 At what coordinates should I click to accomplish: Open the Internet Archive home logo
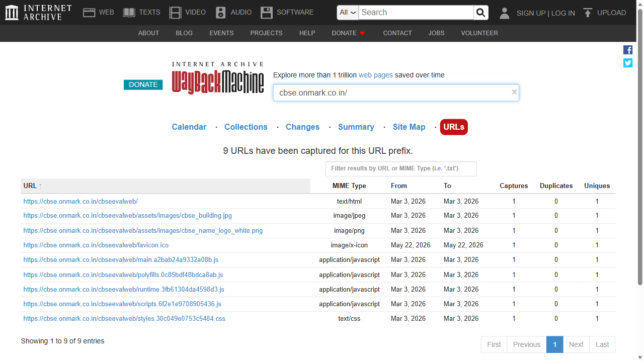pyautogui.click(x=38, y=13)
